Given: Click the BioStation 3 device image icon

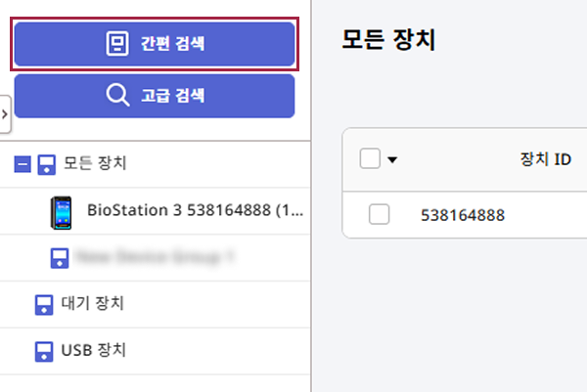Looking at the screenshot, I should tap(61, 211).
